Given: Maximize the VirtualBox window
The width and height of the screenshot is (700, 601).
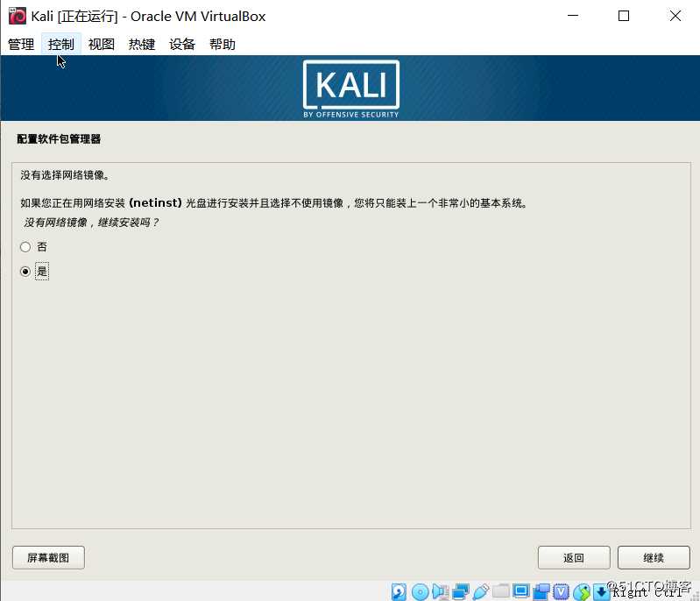Looking at the screenshot, I should [624, 16].
